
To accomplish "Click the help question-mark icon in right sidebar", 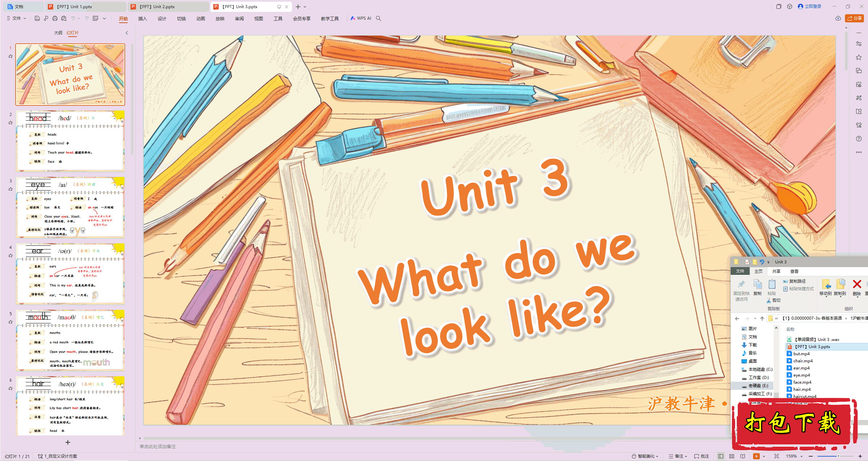I will [x=859, y=139].
